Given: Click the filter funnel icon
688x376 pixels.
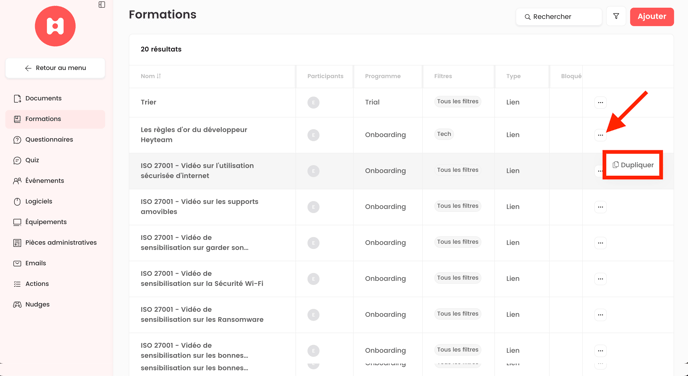Looking at the screenshot, I should pyautogui.click(x=616, y=17).
